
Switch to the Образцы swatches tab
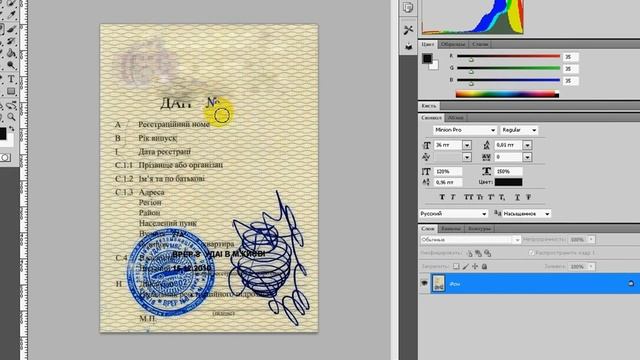pos(453,44)
